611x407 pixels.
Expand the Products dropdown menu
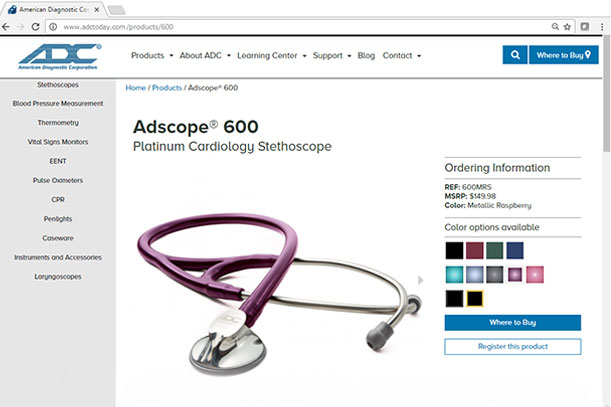coord(152,55)
